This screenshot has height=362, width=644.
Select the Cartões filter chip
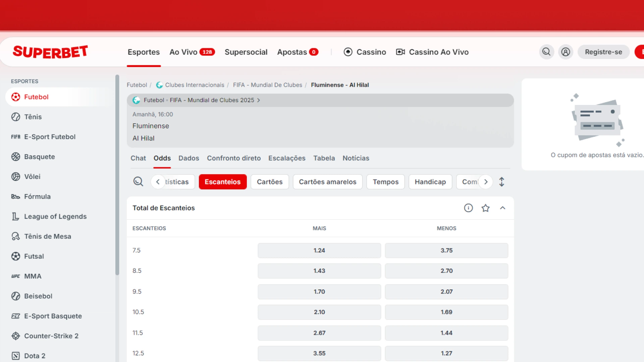click(270, 182)
